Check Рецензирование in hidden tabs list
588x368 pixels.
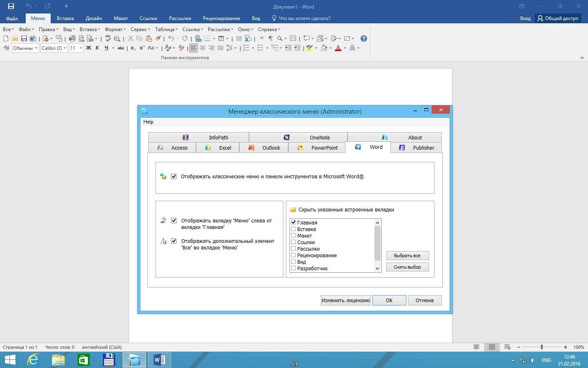[293, 255]
